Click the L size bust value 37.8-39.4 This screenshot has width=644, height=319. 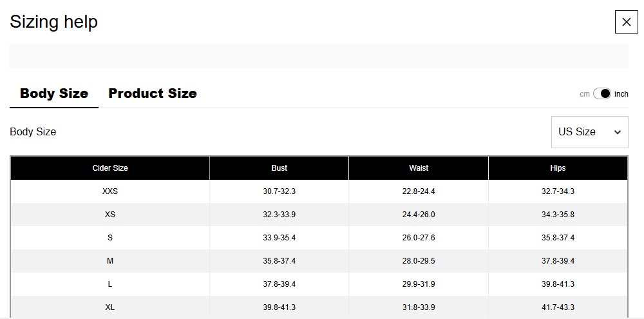[x=279, y=284]
